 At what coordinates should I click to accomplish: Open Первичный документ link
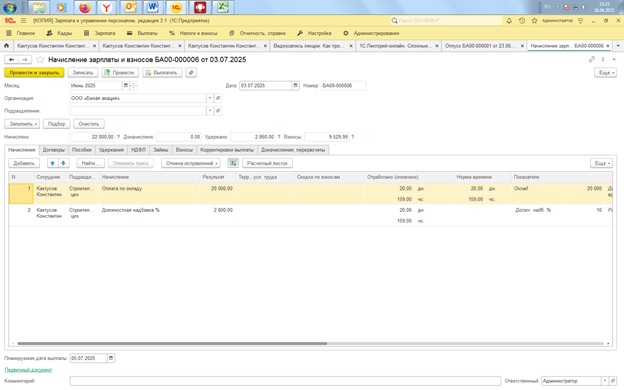(x=28, y=370)
